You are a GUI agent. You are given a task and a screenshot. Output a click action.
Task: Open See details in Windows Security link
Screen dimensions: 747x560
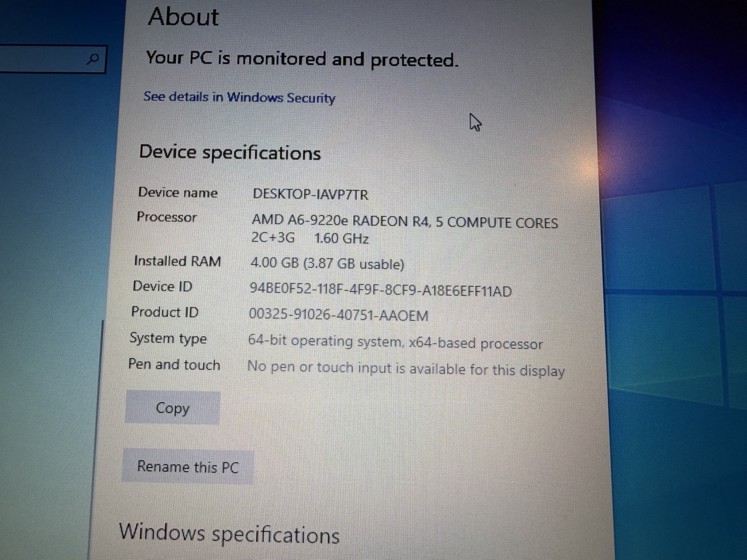(x=239, y=97)
